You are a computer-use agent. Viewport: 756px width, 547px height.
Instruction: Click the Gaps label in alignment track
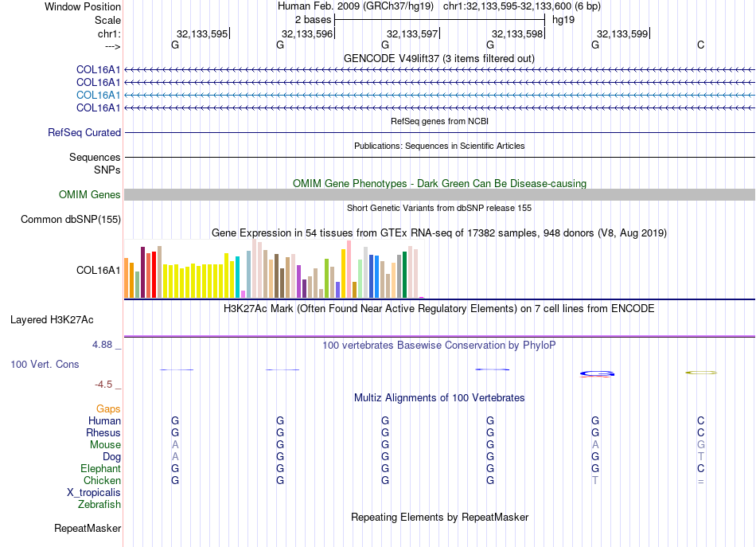[x=108, y=409]
